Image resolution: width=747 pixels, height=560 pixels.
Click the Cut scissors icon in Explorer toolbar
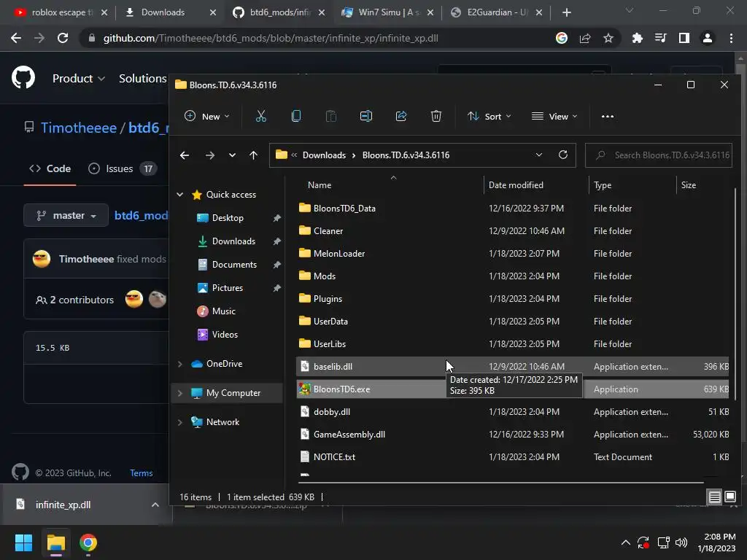[261, 116]
